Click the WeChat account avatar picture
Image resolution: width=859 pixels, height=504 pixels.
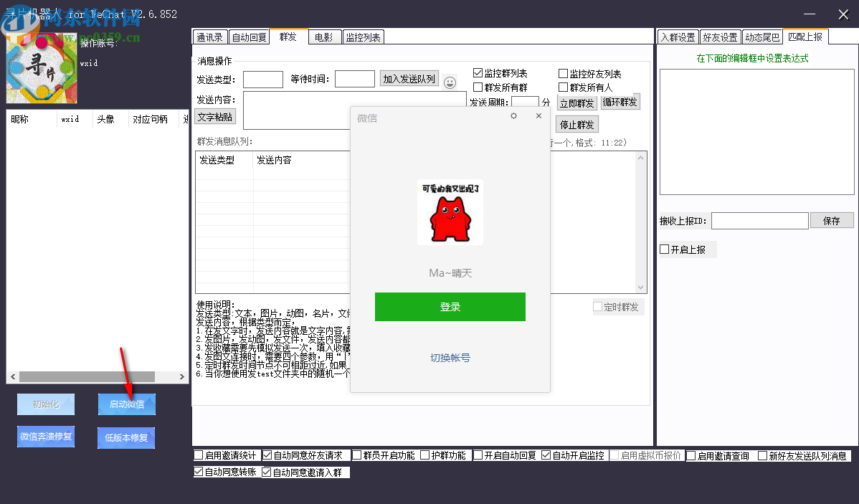(450, 212)
